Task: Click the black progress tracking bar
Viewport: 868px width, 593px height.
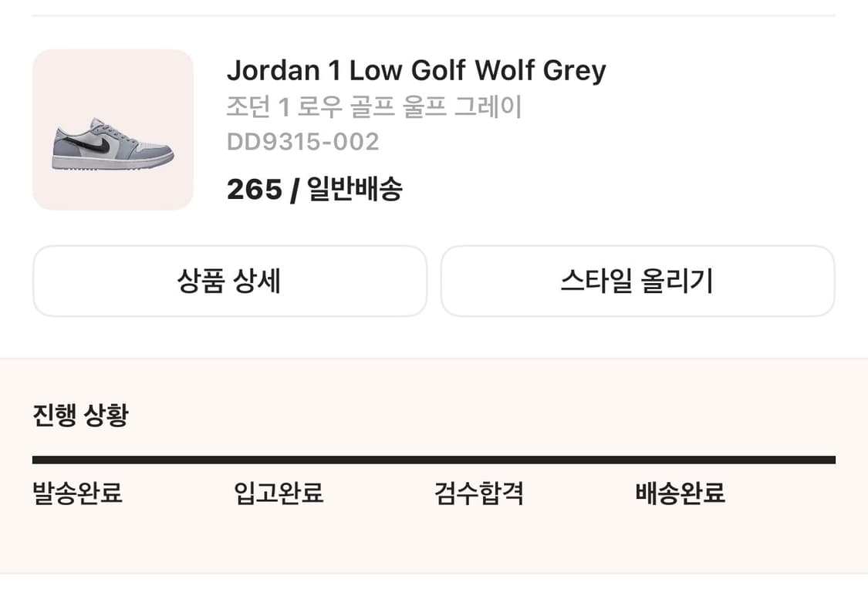Action: 432,458
